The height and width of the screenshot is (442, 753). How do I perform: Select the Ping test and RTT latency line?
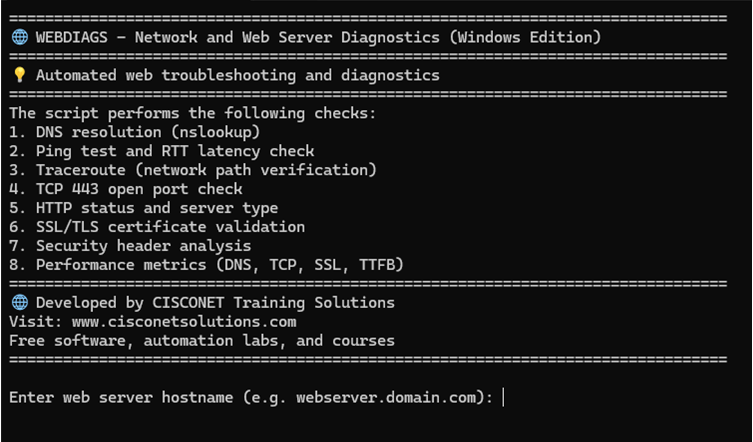point(161,151)
